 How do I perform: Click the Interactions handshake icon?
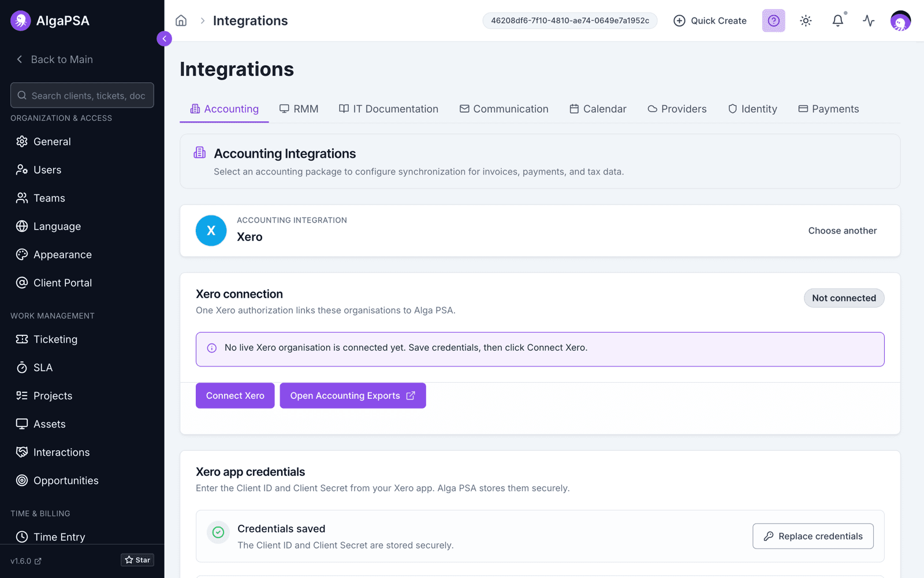22,453
